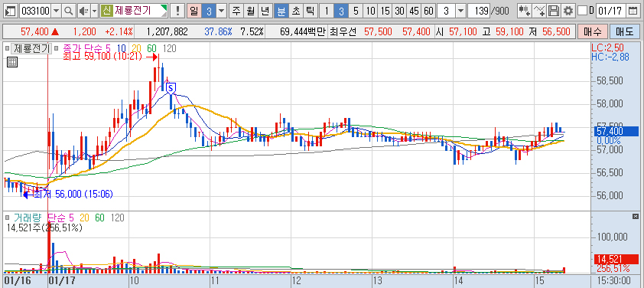The height and width of the screenshot is (288, 644).
Task: Select the 분 minute chart period
Action: click(x=281, y=11)
